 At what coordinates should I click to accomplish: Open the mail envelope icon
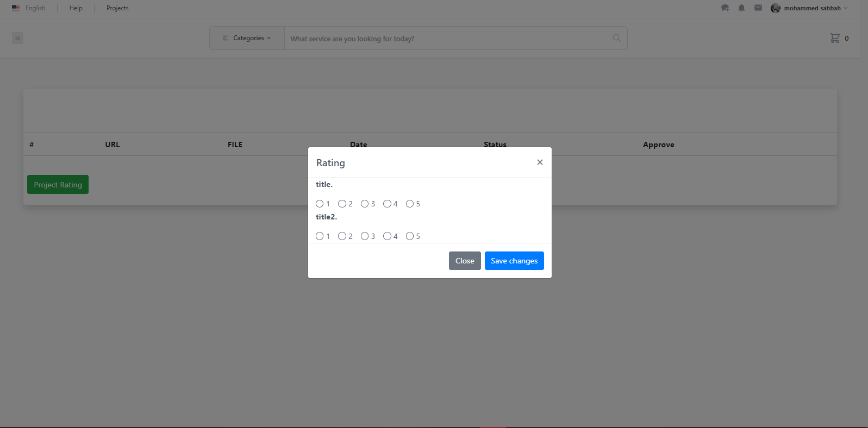click(x=758, y=8)
